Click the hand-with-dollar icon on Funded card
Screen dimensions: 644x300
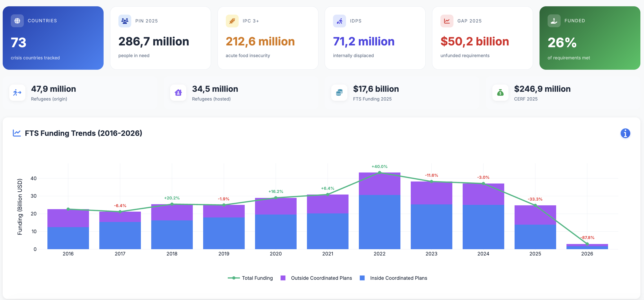coord(554,21)
